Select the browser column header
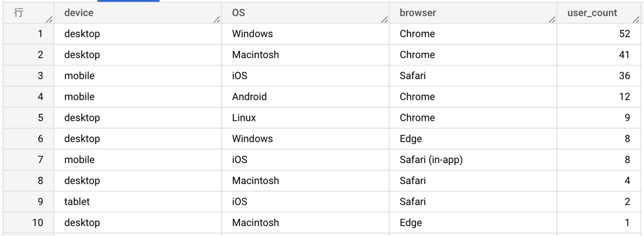 coord(473,13)
